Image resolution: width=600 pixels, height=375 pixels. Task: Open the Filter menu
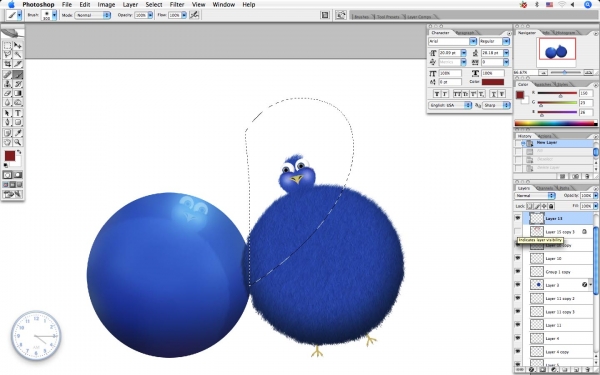point(177,5)
